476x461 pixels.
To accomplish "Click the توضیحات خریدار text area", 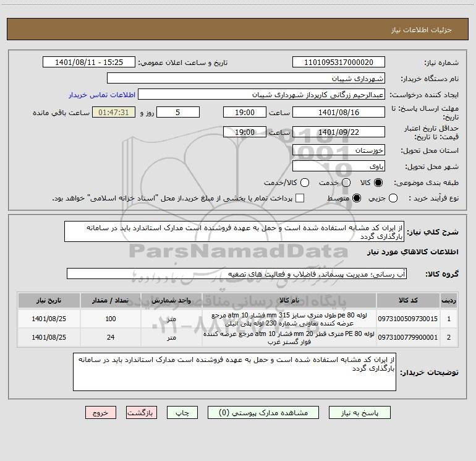I will coord(234,372).
